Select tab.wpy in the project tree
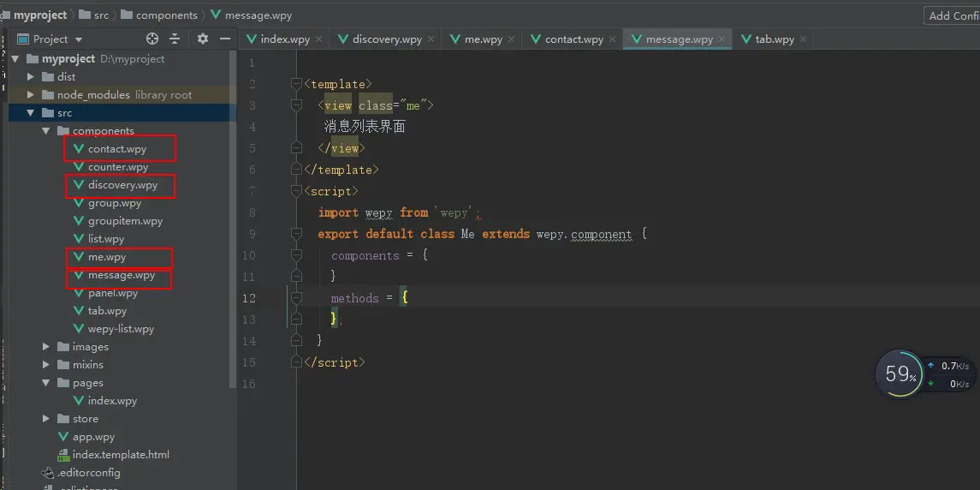 pyautogui.click(x=107, y=311)
